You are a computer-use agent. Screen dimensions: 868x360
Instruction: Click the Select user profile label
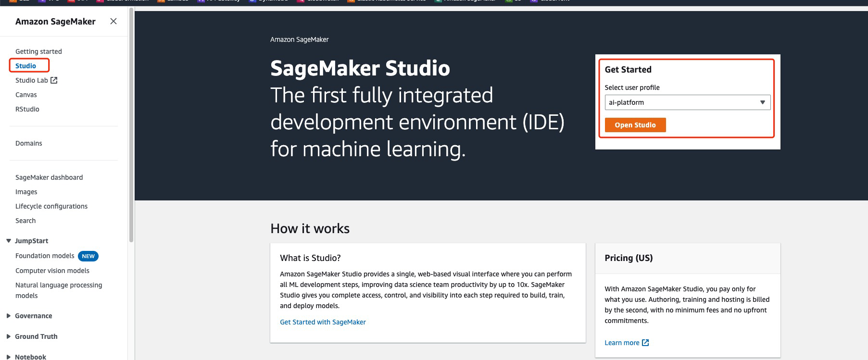point(632,87)
